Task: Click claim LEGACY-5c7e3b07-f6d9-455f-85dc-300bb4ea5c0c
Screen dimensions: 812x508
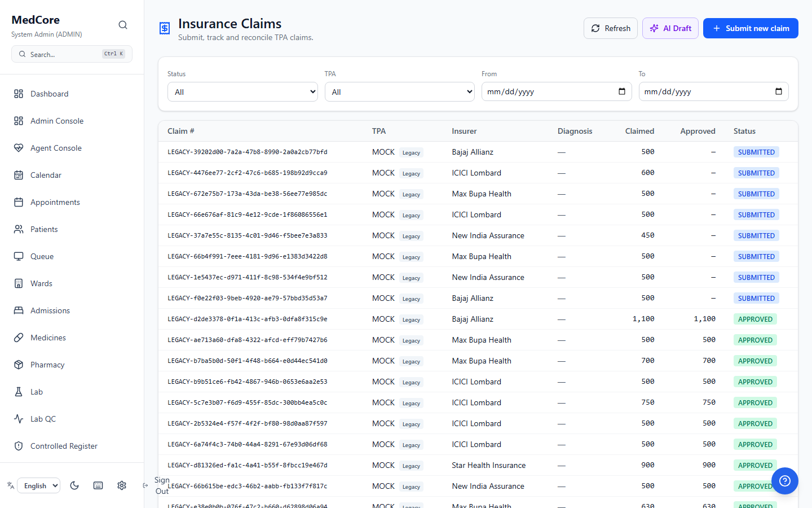Action: click(x=248, y=402)
